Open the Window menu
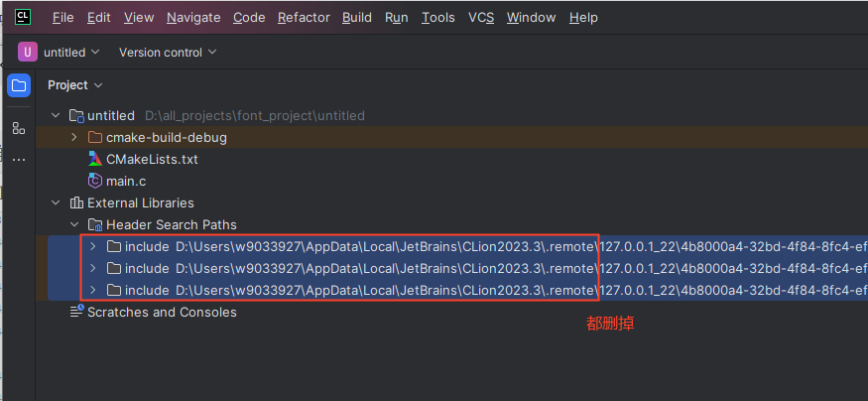Image resolution: width=868 pixels, height=401 pixels. pos(532,18)
